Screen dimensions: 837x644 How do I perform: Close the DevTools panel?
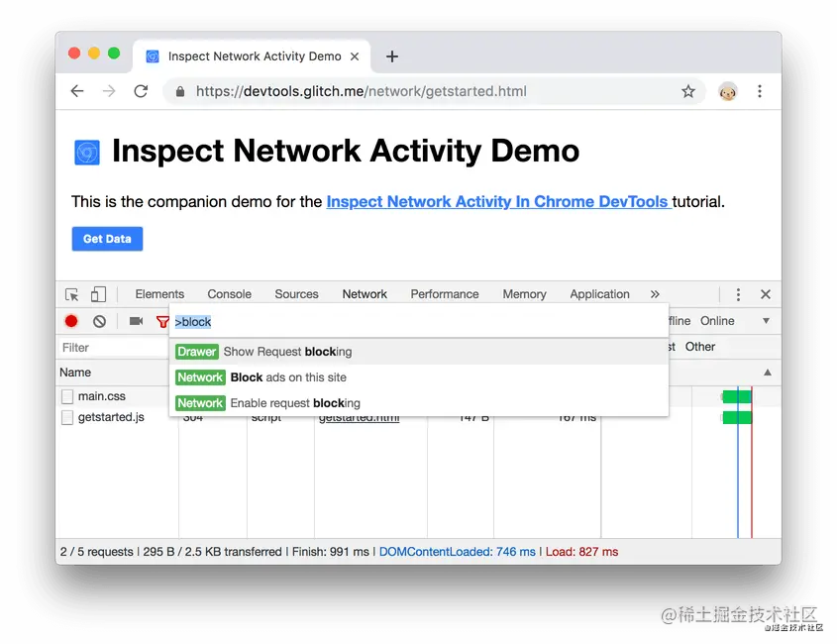pyautogui.click(x=766, y=294)
